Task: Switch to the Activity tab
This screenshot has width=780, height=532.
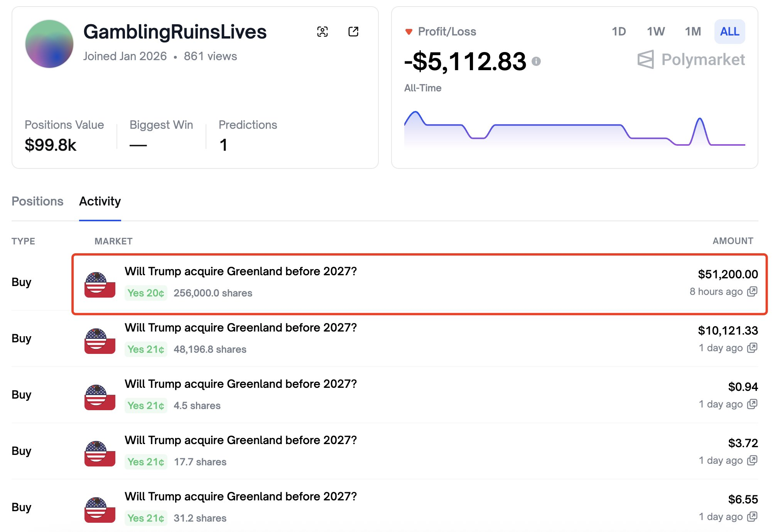Action: point(100,201)
